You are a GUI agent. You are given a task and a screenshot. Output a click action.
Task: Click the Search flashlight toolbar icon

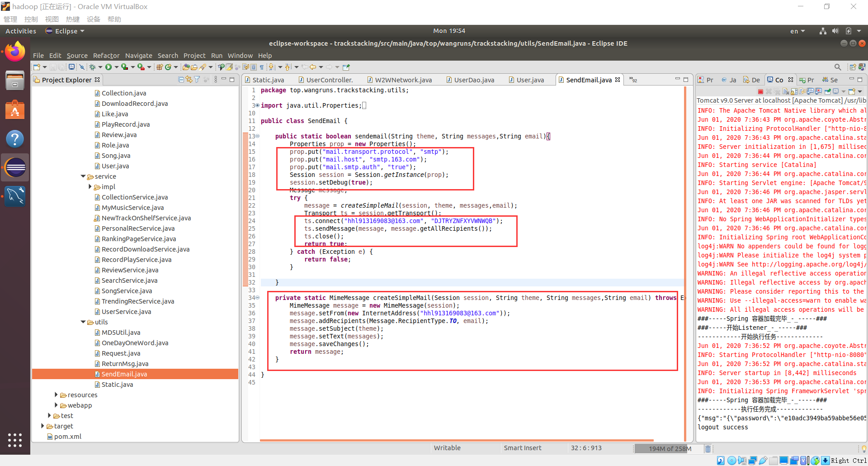pyautogui.click(x=203, y=67)
